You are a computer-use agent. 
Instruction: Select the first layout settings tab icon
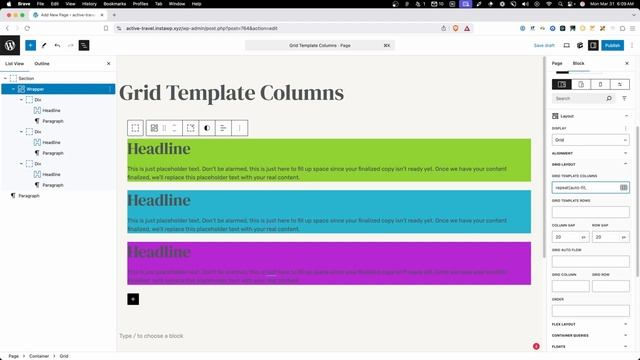(x=562, y=84)
